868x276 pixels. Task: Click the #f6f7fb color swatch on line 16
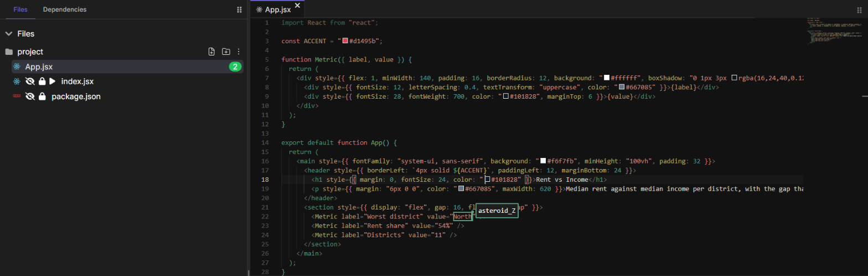[543, 161]
